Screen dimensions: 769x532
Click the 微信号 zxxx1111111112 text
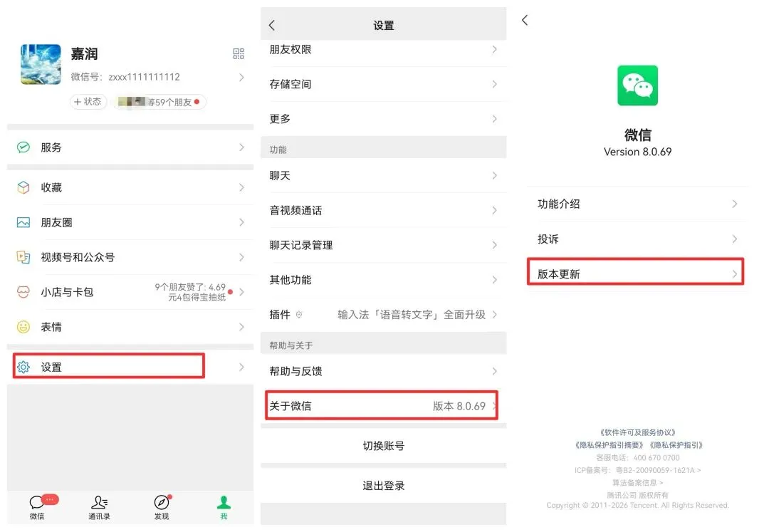(125, 77)
